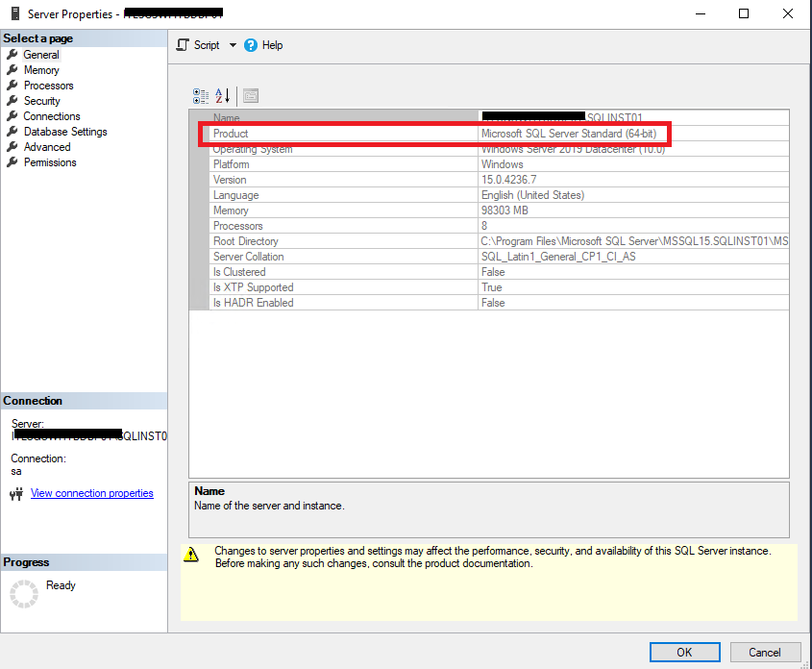The height and width of the screenshot is (669, 812).
Task: Select the Language property label
Action: pyautogui.click(x=235, y=195)
